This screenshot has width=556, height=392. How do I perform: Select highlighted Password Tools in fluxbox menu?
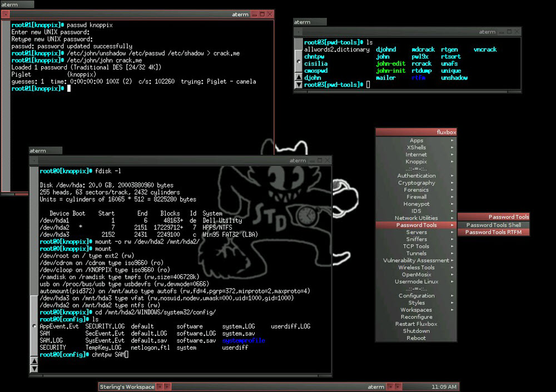click(x=416, y=225)
